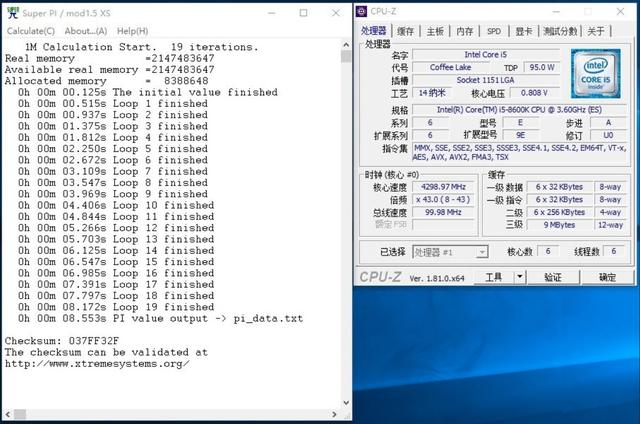Click the Intel Core i5 logo badge

[x=596, y=74]
